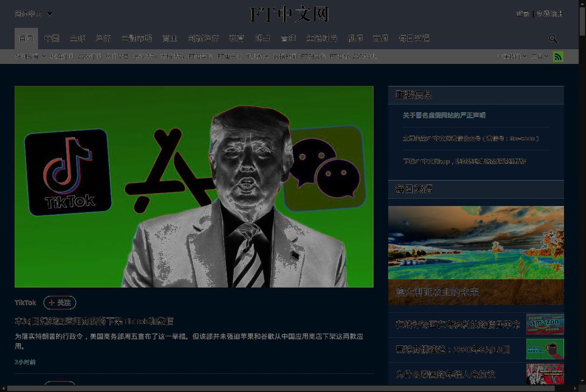
Task: Open the Thailand young people protest article
Action: [445, 374]
